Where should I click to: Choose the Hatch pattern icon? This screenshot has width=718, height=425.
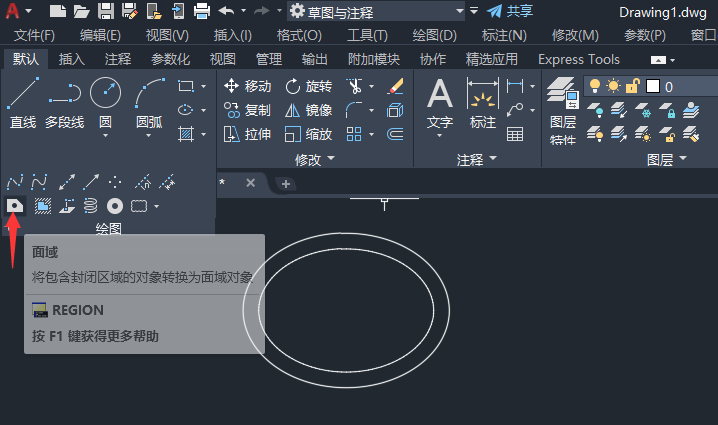[x=185, y=134]
